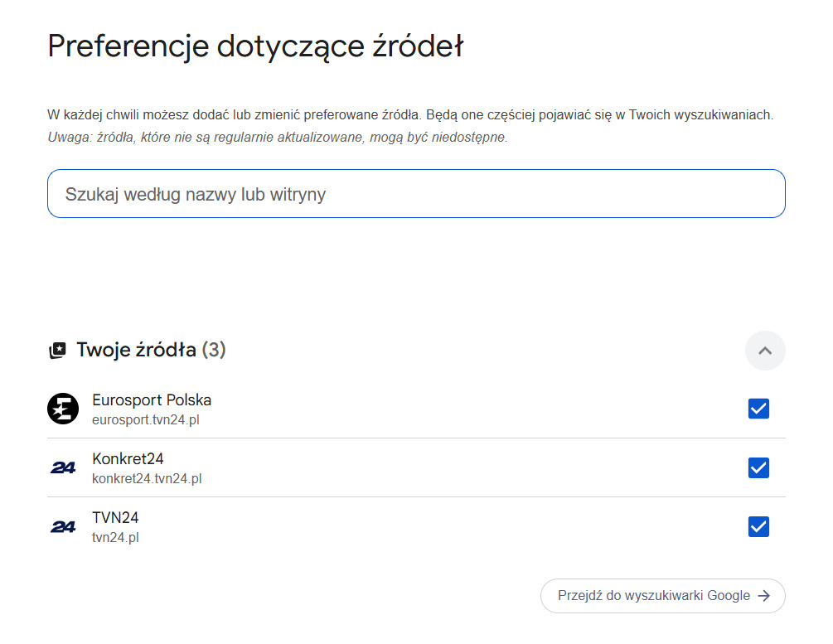
Task: Click the italic Uwaga note text
Action: coord(278,137)
